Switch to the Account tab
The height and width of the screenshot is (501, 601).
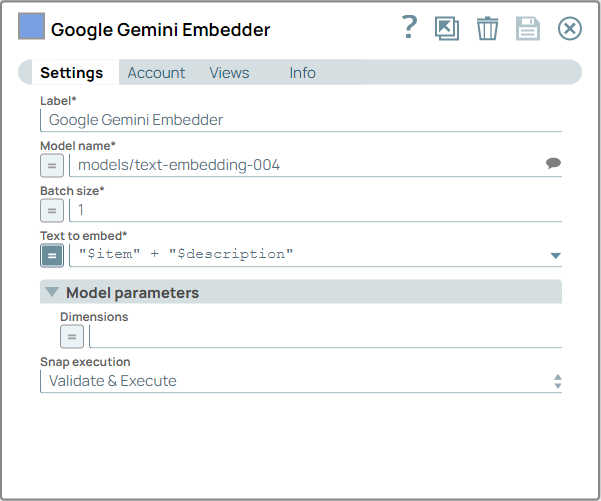point(156,72)
